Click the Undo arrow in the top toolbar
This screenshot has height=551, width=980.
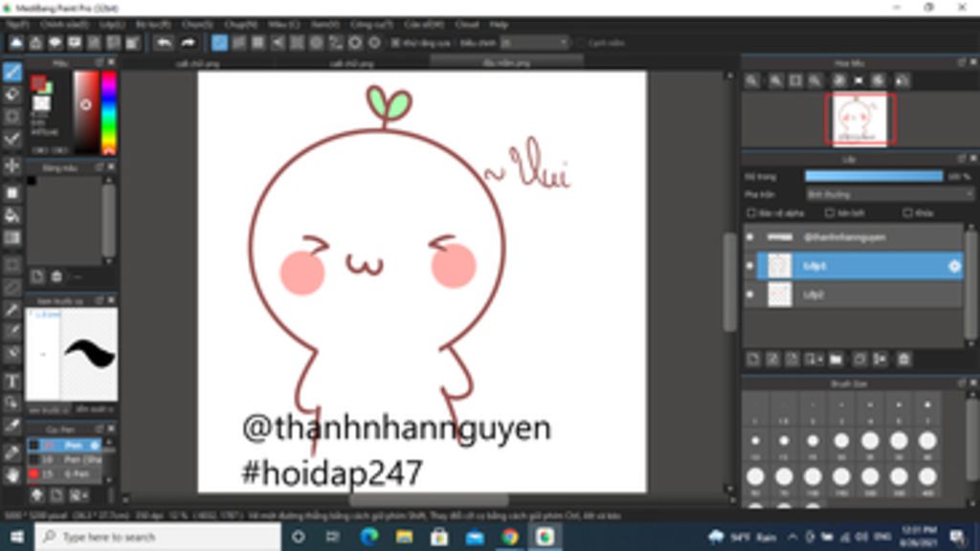164,42
